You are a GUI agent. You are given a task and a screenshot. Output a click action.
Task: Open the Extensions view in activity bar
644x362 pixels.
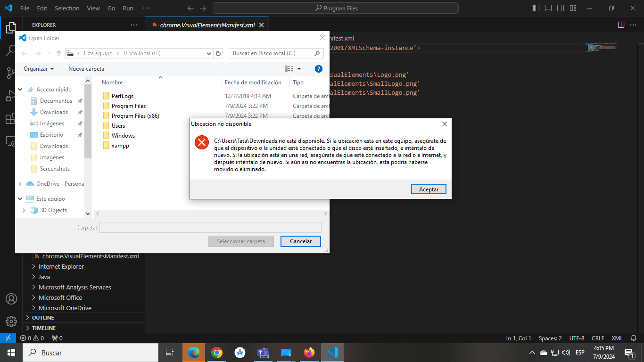coord(11,119)
